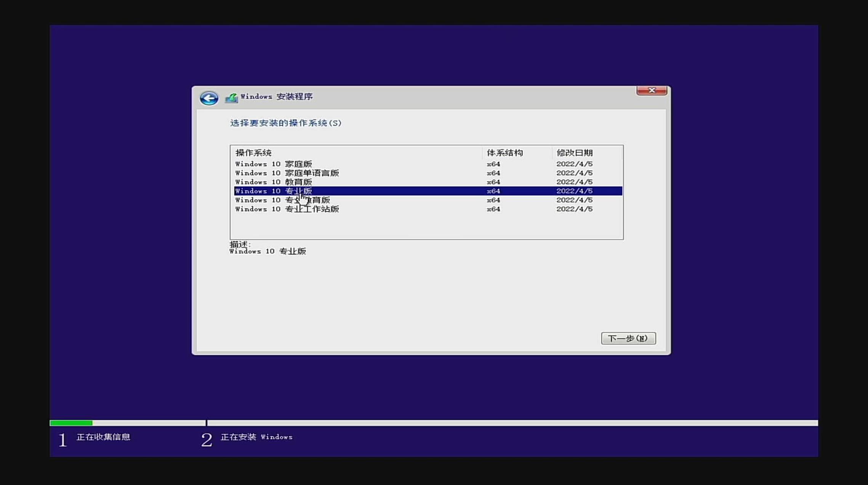The image size is (868, 485).
Task: Click the 下一步(N) button
Action: (x=629, y=338)
